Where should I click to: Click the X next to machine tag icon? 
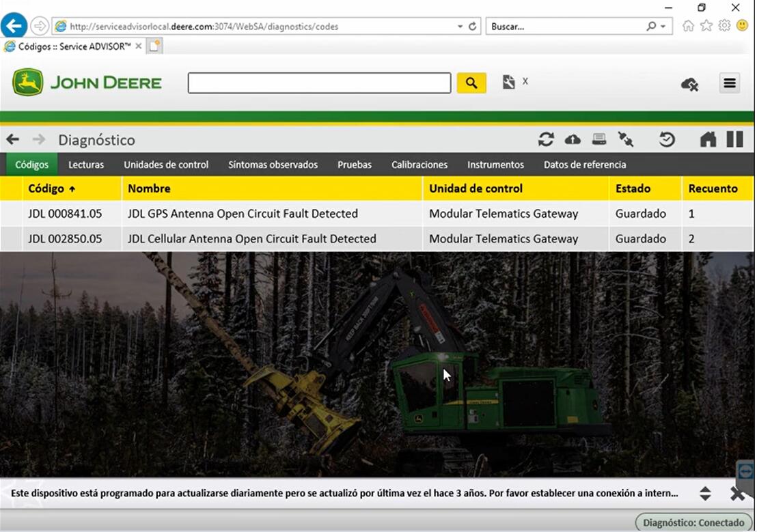[x=525, y=81]
